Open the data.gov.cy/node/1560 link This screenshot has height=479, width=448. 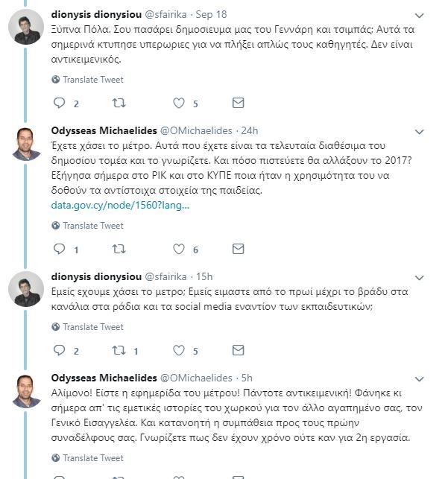[120, 205]
